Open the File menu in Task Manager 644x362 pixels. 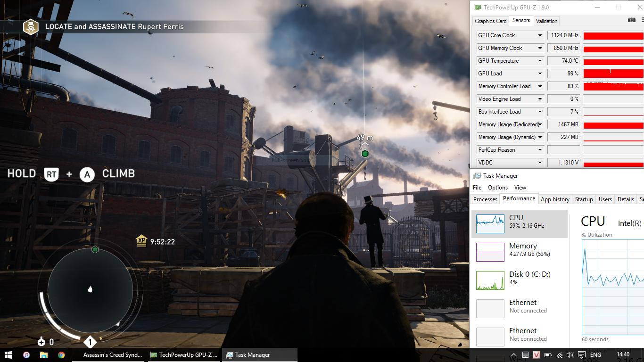click(477, 188)
